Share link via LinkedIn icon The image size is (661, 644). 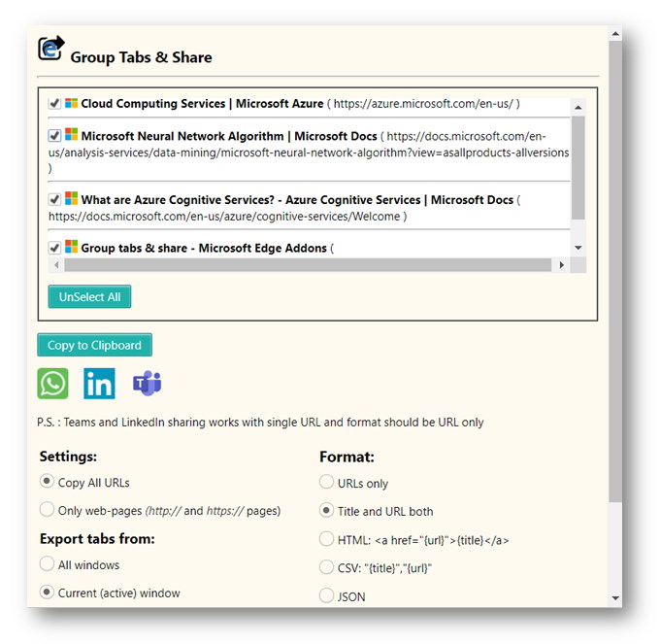[x=99, y=384]
